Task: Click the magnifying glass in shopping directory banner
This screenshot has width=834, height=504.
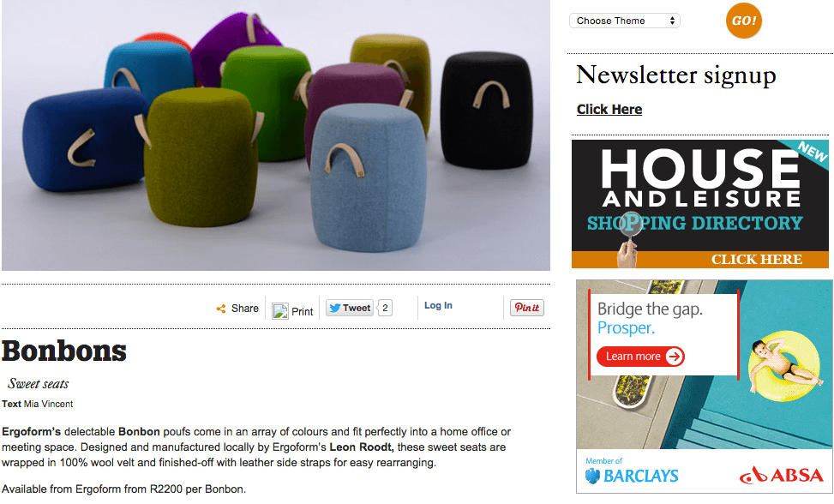Action: tap(631, 224)
